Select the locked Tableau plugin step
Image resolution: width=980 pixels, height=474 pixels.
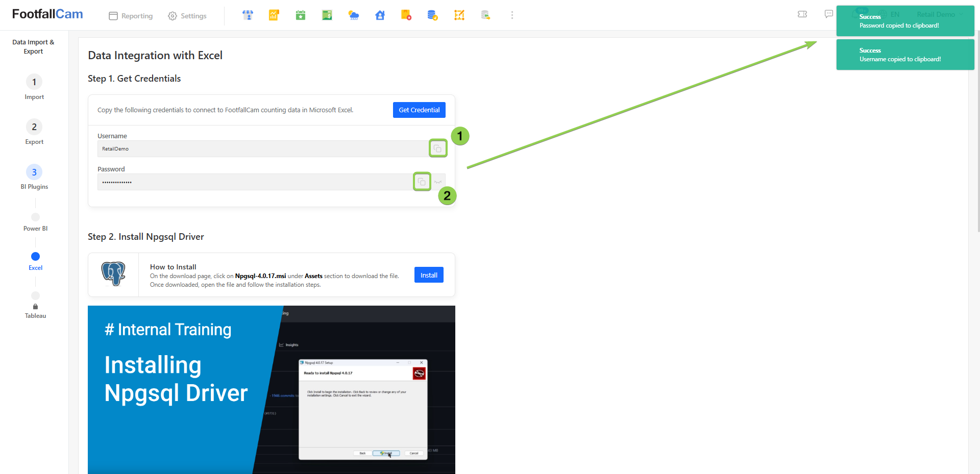[35, 296]
